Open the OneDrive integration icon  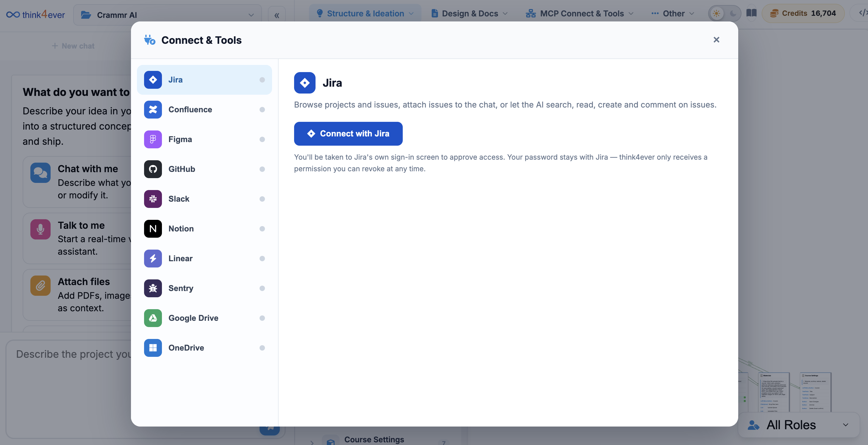(x=153, y=348)
